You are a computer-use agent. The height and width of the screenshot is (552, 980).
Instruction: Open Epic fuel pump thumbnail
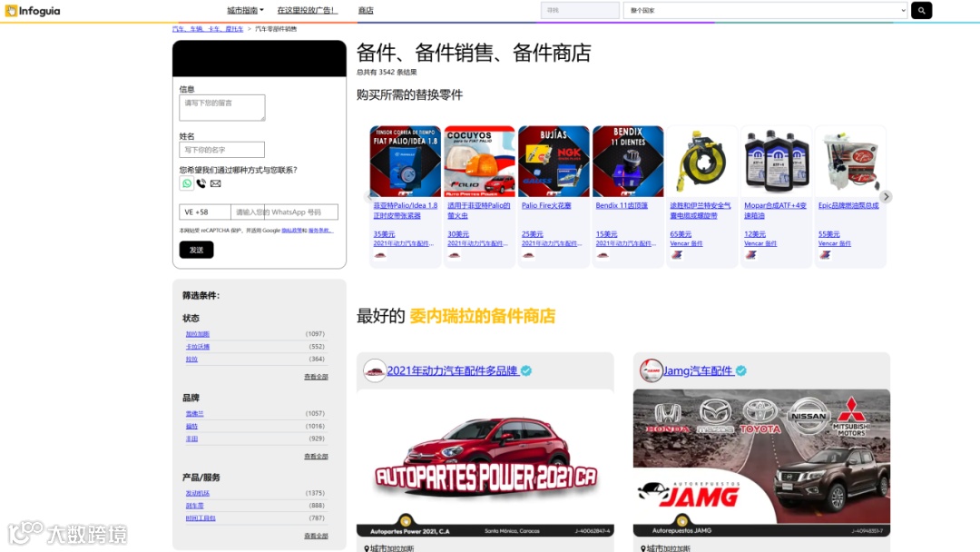tap(850, 162)
